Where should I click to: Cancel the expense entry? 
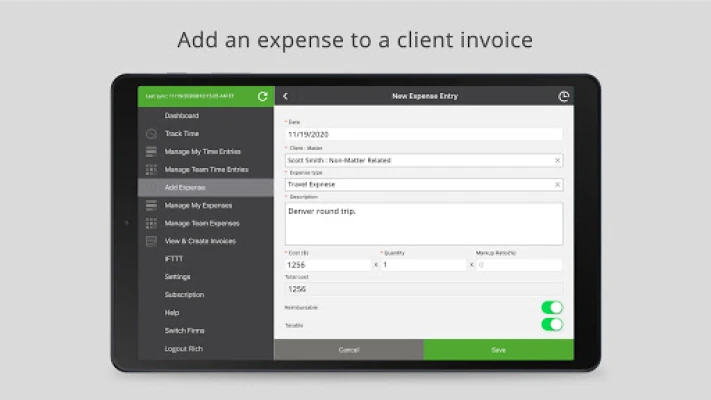click(x=348, y=350)
